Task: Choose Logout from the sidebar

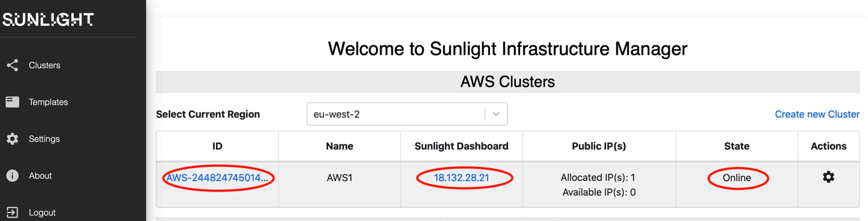Action: tap(42, 212)
